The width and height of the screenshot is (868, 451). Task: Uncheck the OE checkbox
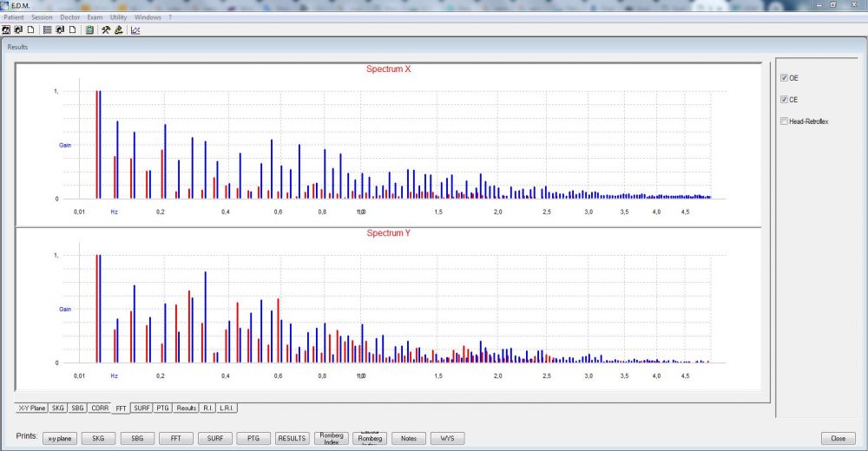785,78
